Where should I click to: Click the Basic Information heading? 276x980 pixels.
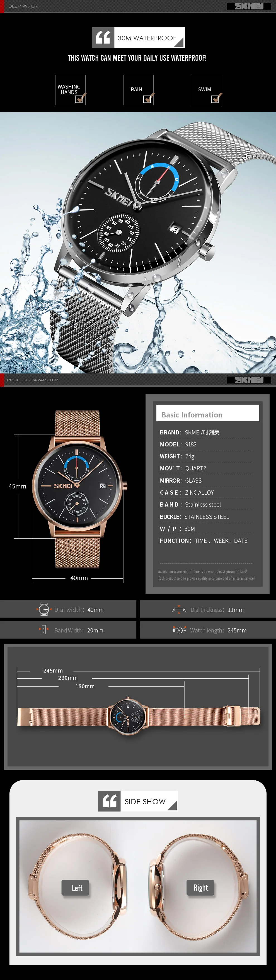pos(192,415)
